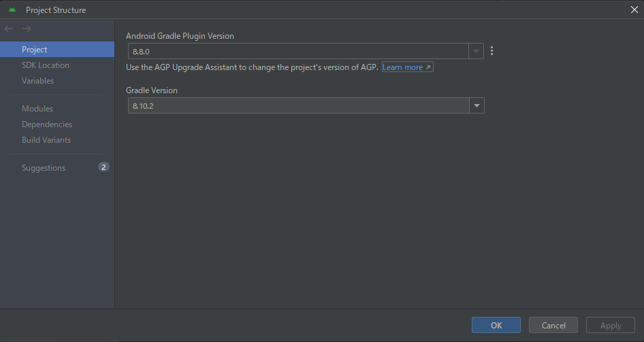The height and width of the screenshot is (342, 644).
Task: Open the three-dot menu beside AGP version
Action: (492, 51)
